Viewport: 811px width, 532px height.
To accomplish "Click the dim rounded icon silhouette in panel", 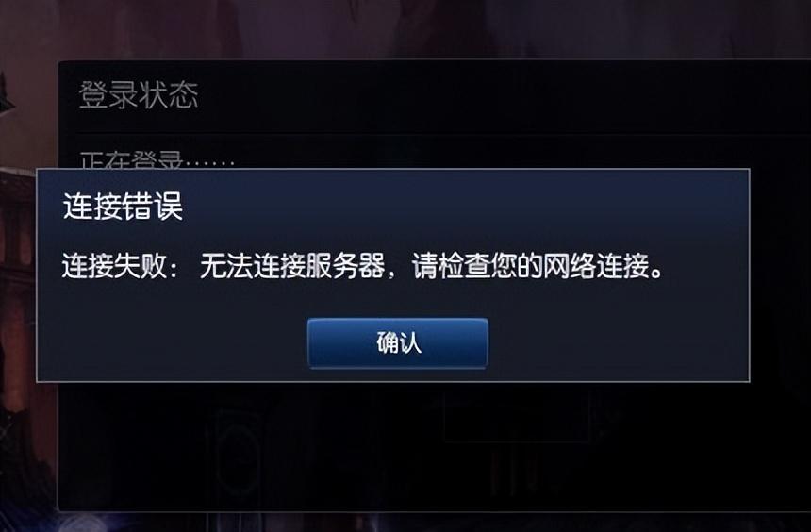I will point(238,450).
